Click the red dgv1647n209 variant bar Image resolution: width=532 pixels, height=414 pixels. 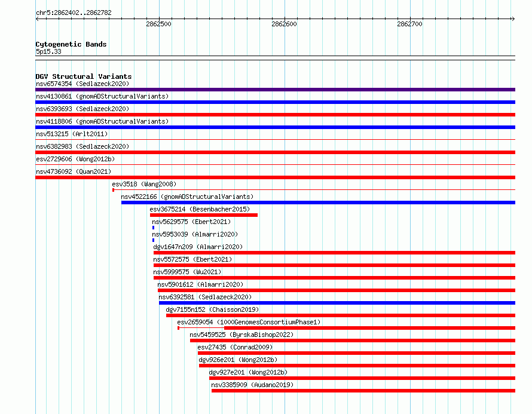coord(334,253)
